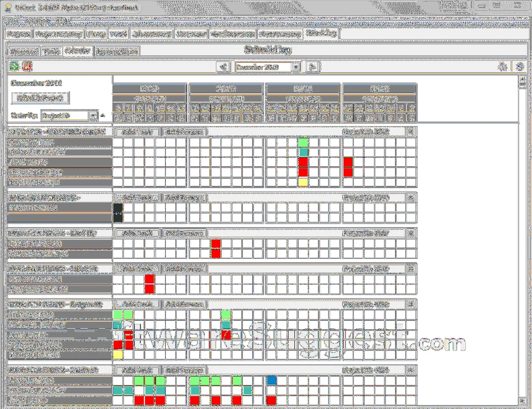
Task: Click the last icon at the toolbar's right end
Action: [520, 67]
